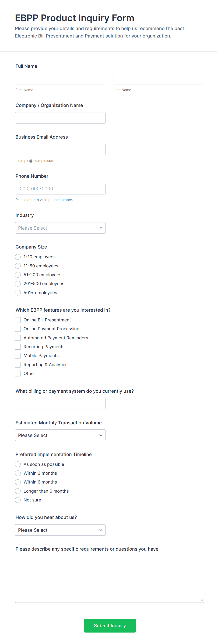Viewport: 217px width, 644px height.
Task: Open the How did you hear about us dropdown
Action: (60, 530)
